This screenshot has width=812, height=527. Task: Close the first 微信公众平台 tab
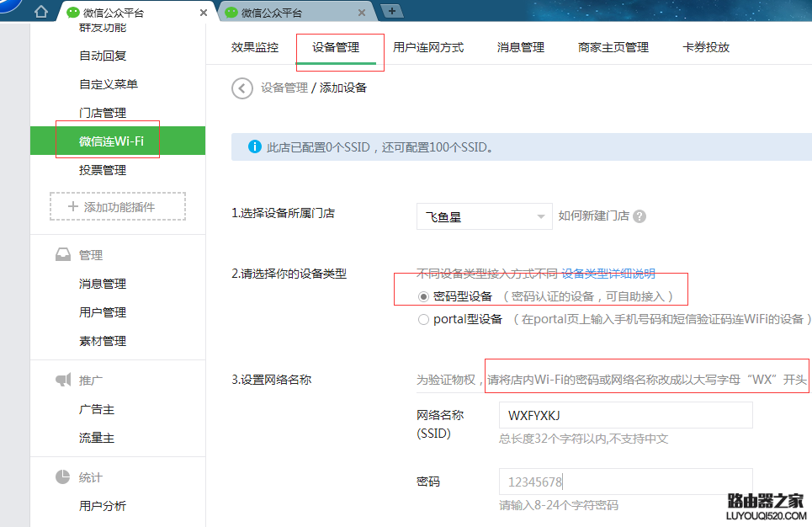pyautogui.click(x=204, y=13)
